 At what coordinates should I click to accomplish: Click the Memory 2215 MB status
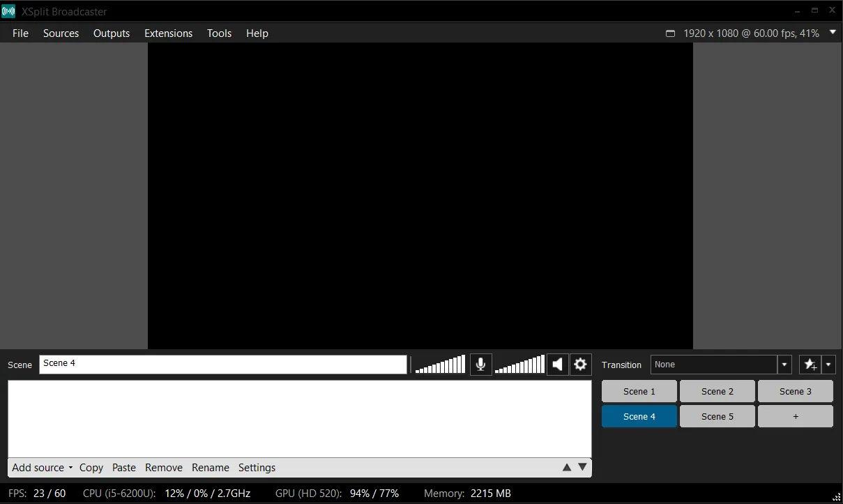pos(467,494)
